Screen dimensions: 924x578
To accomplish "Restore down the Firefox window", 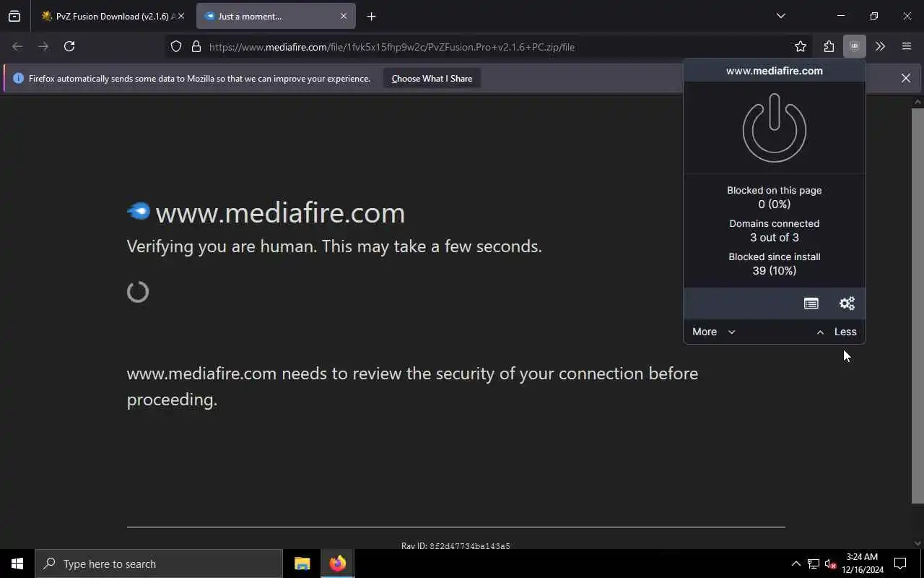I will (873, 16).
